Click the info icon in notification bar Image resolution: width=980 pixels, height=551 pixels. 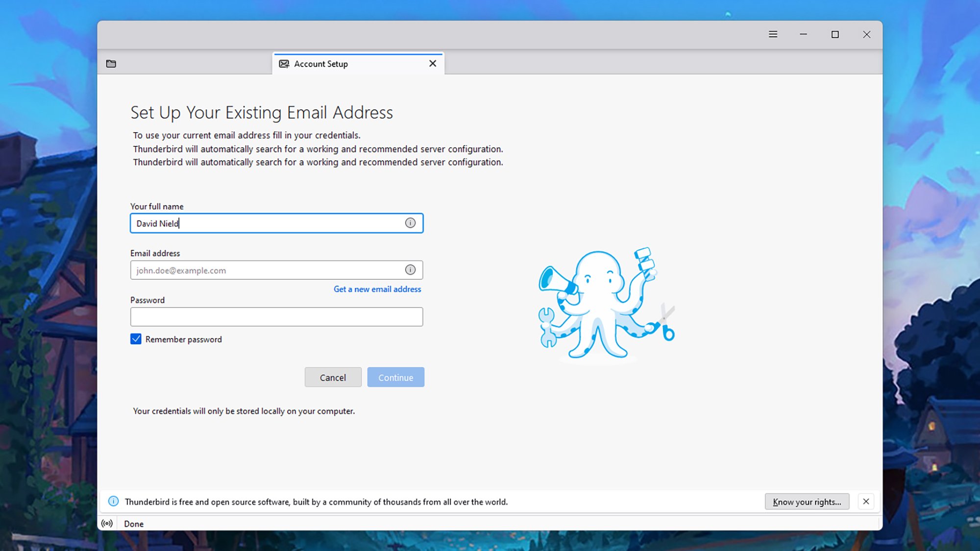tap(113, 501)
